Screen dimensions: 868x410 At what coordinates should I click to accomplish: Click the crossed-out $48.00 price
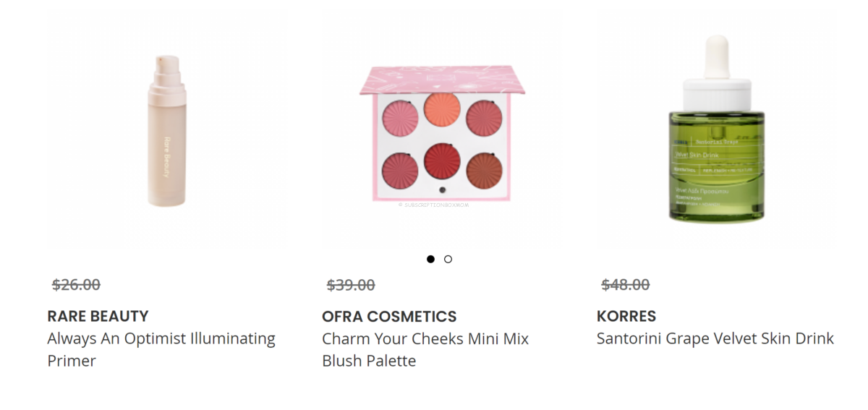(x=626, y=285)
